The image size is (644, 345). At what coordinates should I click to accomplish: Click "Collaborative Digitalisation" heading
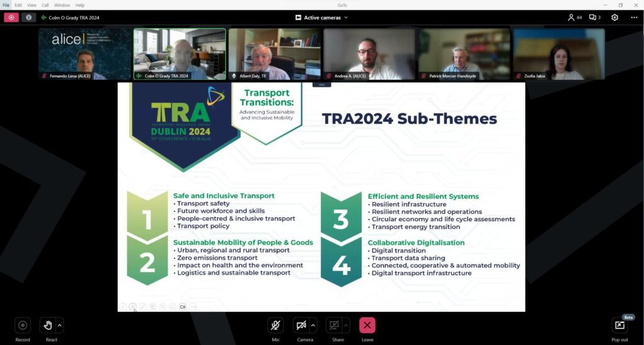[x=416, y=243]
